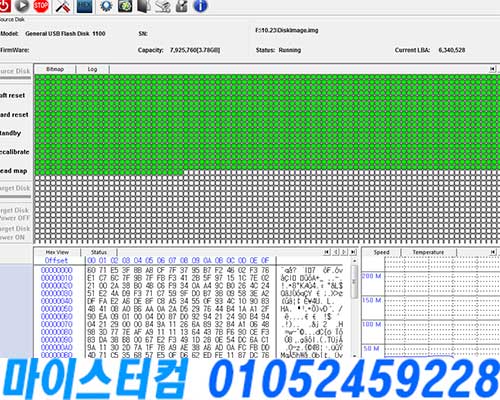The width and height of the screenshot is (500, 400).
Task: Switch to the Bitmap tab
Action: 55,69
